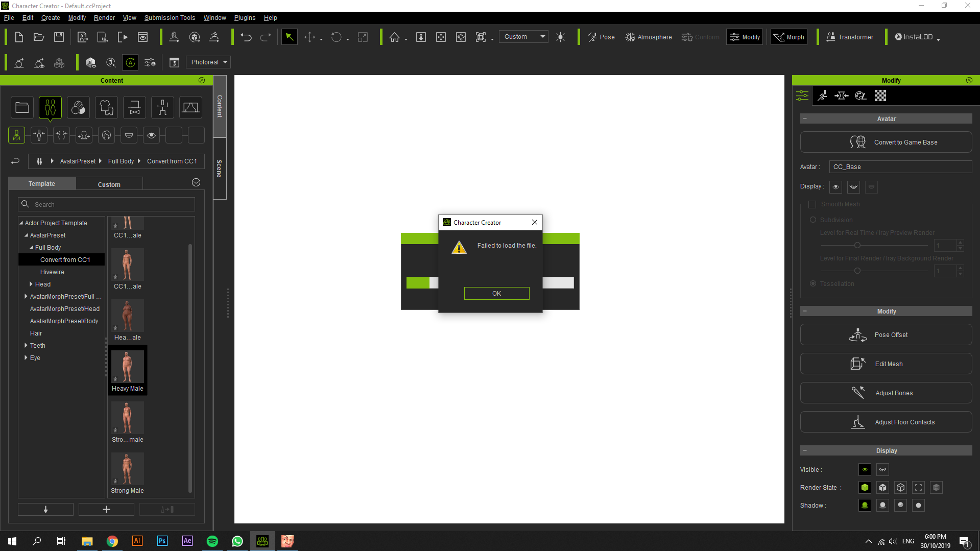
Task: Enable the wireframe cube Render State
Action: point(900,488)
